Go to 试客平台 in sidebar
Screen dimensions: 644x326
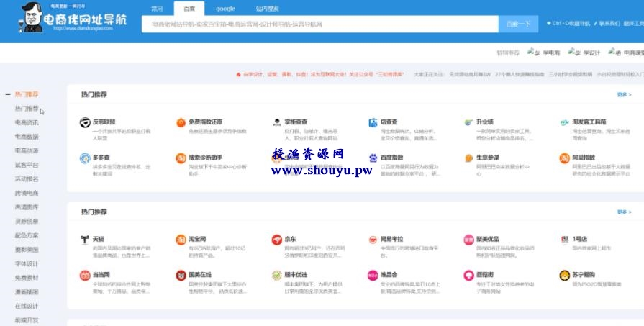click(x=27, y=165)
